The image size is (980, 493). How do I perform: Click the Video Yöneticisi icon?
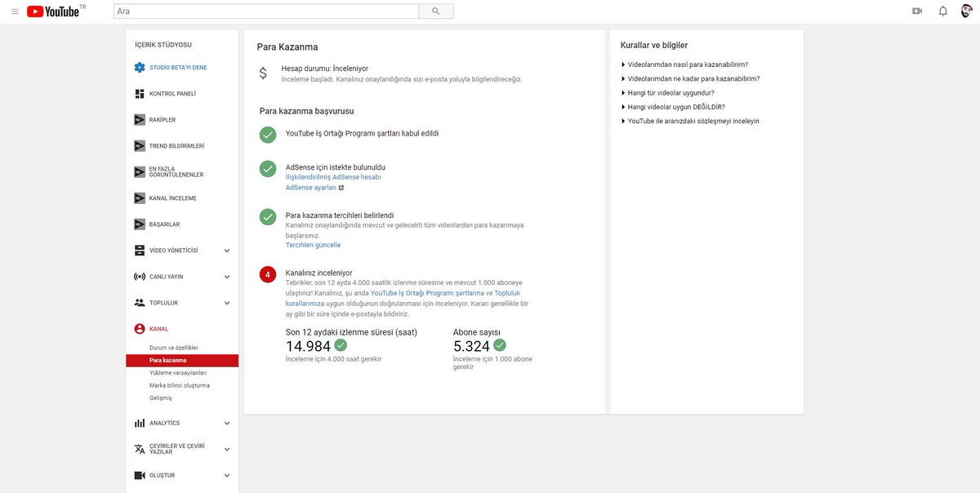point(140,251)
